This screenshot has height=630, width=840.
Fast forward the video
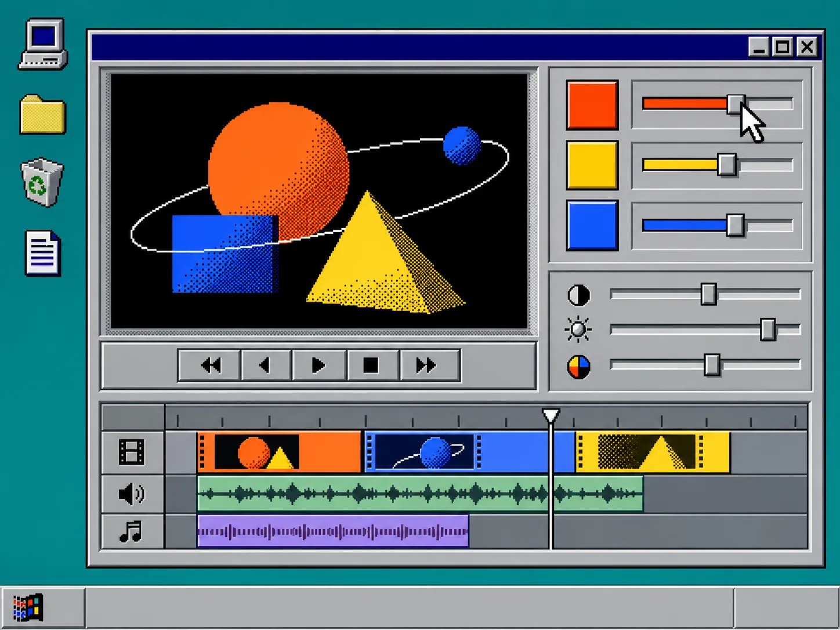click(x=429, y=365)
